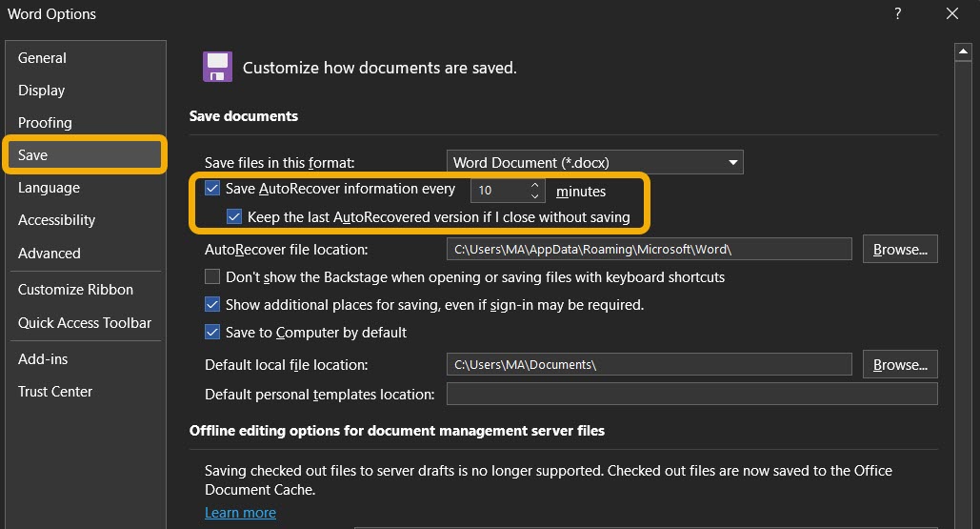
Task: Browse for Default local file location
Action: 900,364
